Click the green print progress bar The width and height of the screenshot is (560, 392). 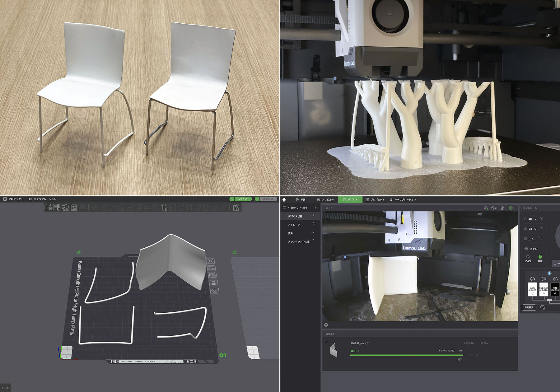point(406,355)
